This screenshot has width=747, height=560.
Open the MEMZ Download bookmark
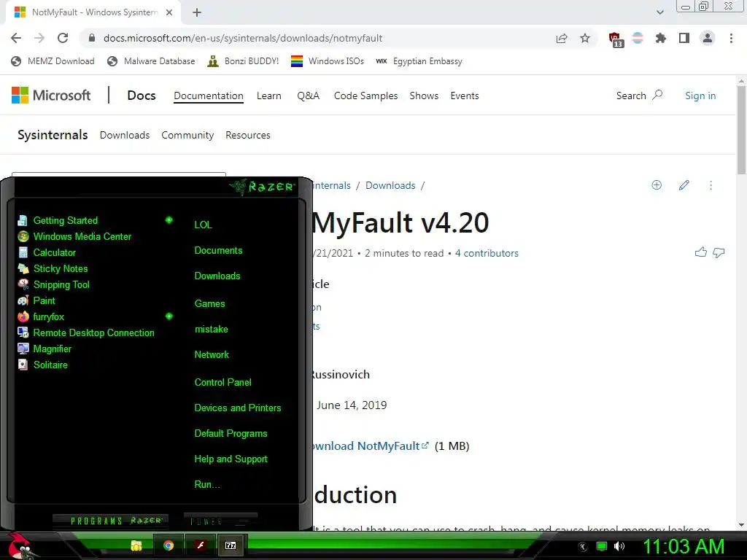[53, 61]
